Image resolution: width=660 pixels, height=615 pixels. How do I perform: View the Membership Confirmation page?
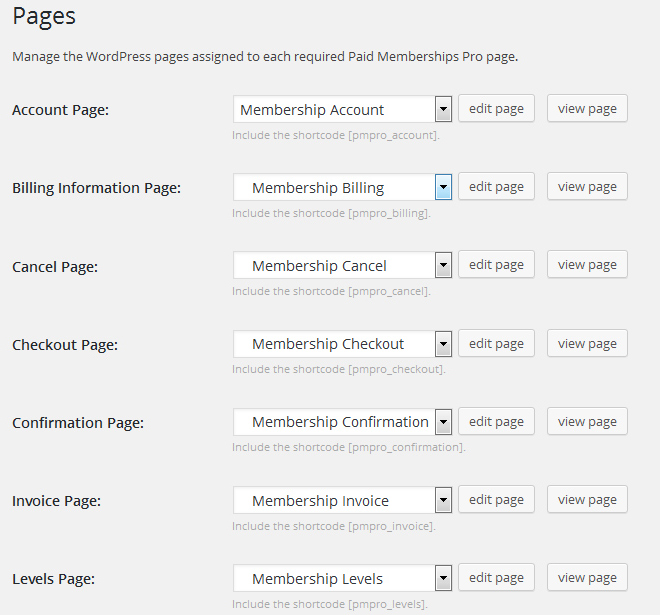(x=587, y=421)
